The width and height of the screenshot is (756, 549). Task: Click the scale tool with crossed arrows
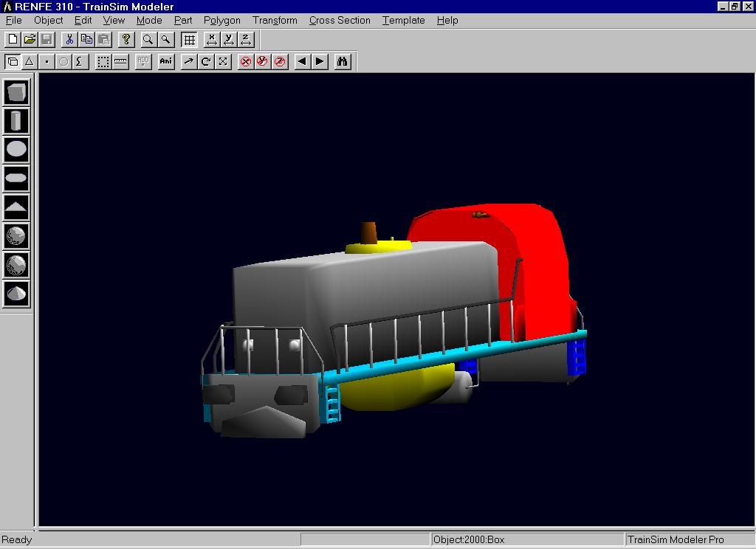coord(223,62)
